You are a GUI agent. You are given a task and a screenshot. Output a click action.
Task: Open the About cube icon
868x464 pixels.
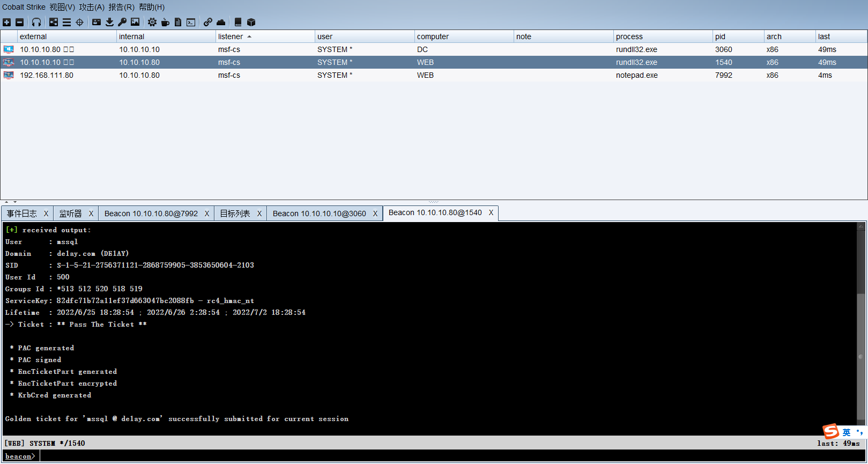point(251,22)
